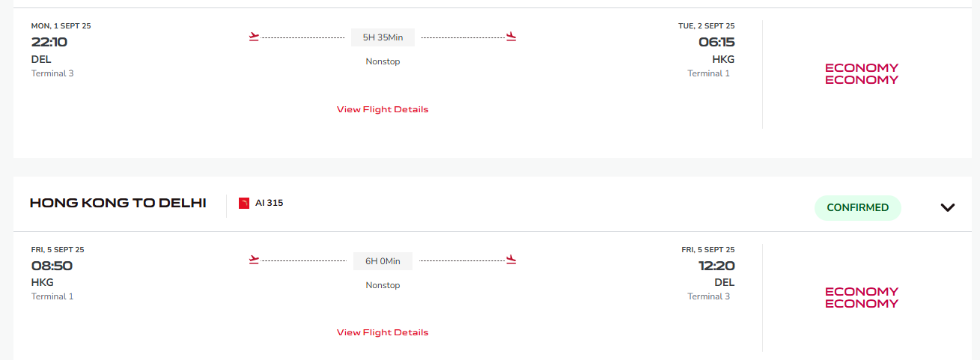Open View Flight Details for Hong Kong departure
This screenshot has width=980, height=360.
point(383,332)
